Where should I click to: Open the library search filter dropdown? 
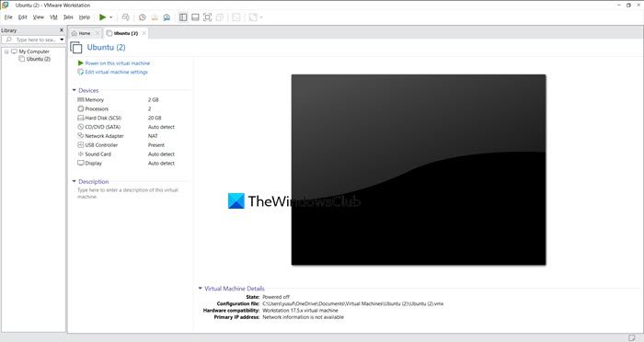pos(62,40)
